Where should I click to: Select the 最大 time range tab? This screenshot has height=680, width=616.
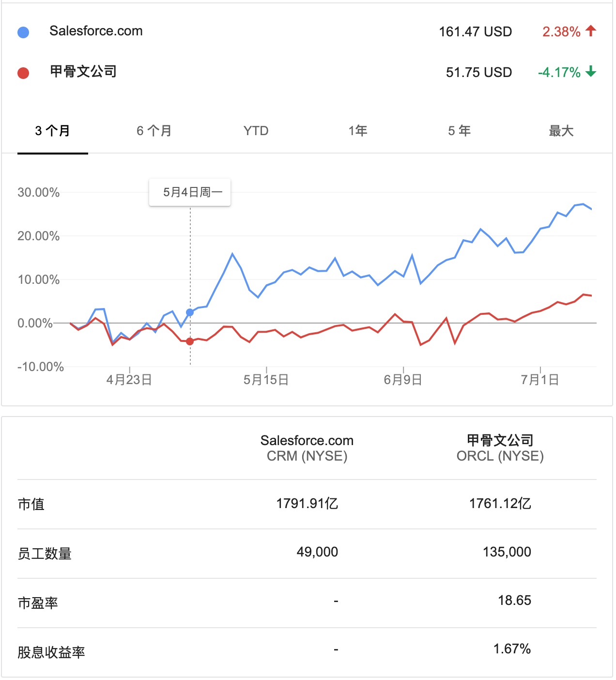pyautogui.click(x=561, y=131)
